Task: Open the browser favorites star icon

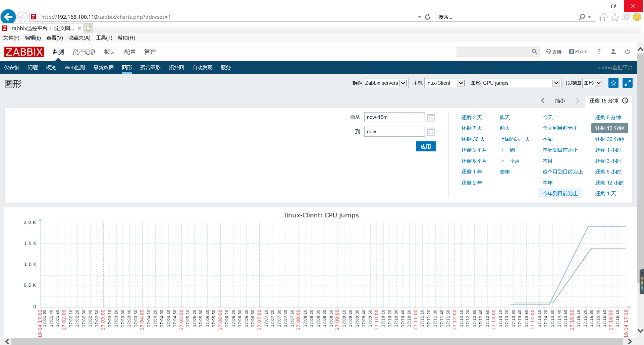Action: [x=614, y=17]
